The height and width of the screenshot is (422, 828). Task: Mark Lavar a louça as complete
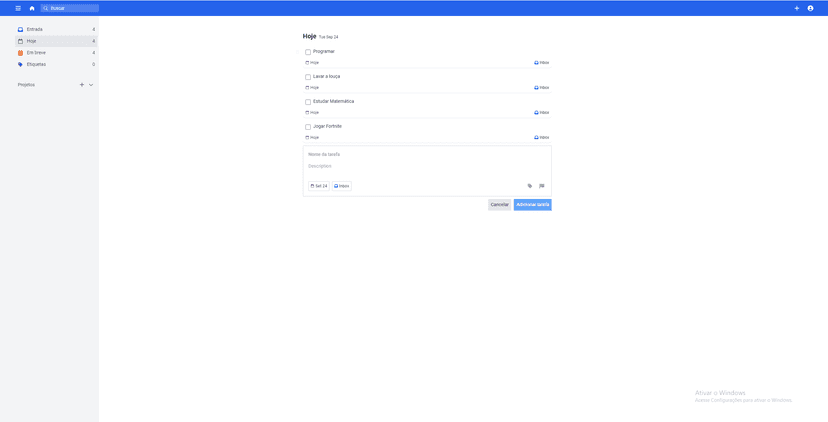(308, 77)
